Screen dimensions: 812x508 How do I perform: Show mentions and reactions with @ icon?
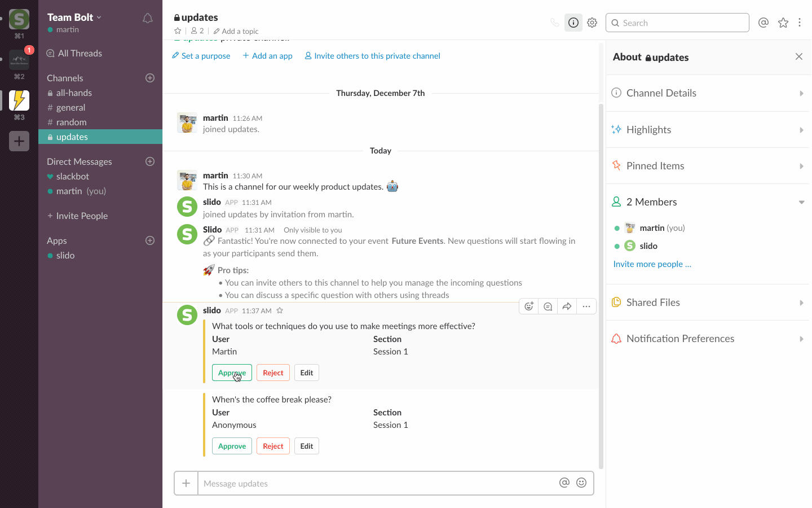click(764, 23)
